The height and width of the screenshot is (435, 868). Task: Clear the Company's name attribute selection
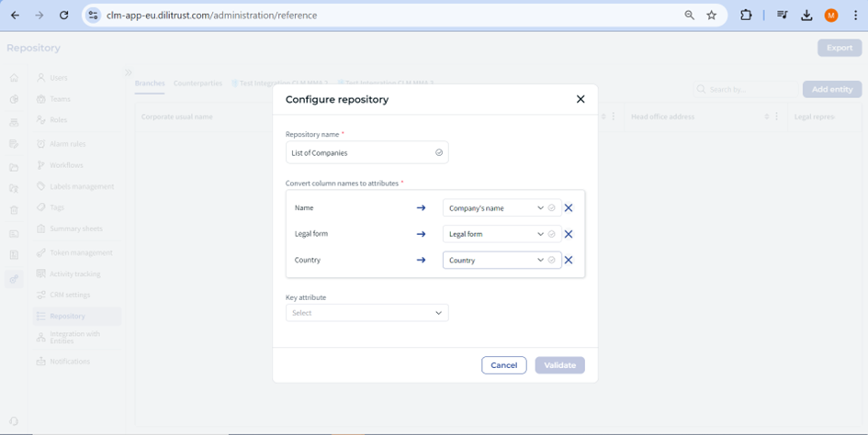click(x=552, y=208)
